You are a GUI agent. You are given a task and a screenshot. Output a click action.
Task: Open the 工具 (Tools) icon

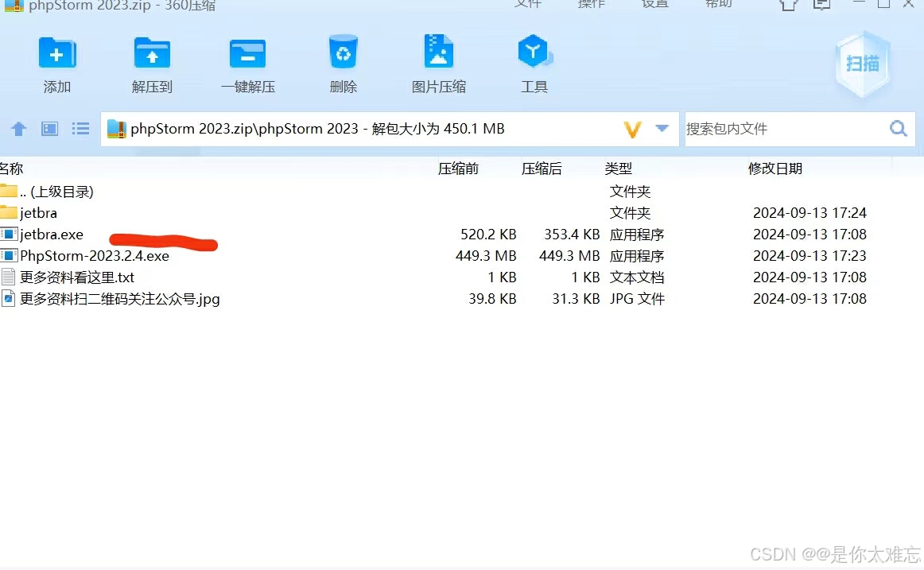click(534, 52)
